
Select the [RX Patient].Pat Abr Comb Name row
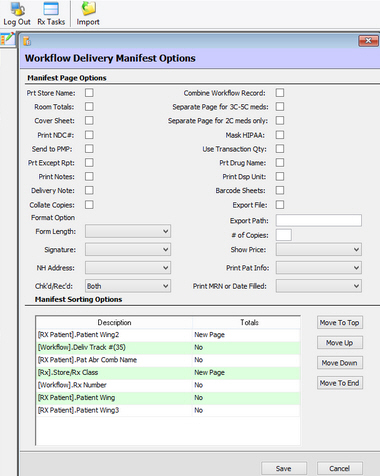168,360
